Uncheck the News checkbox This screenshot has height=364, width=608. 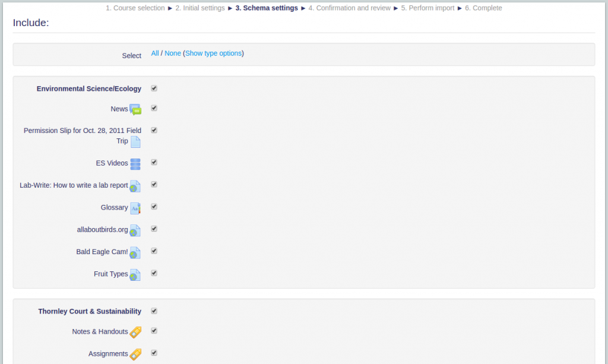[154, 108]
